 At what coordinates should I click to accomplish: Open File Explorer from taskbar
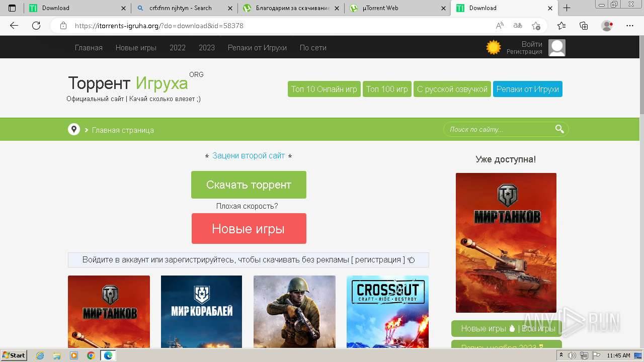[x=57, y=355]
